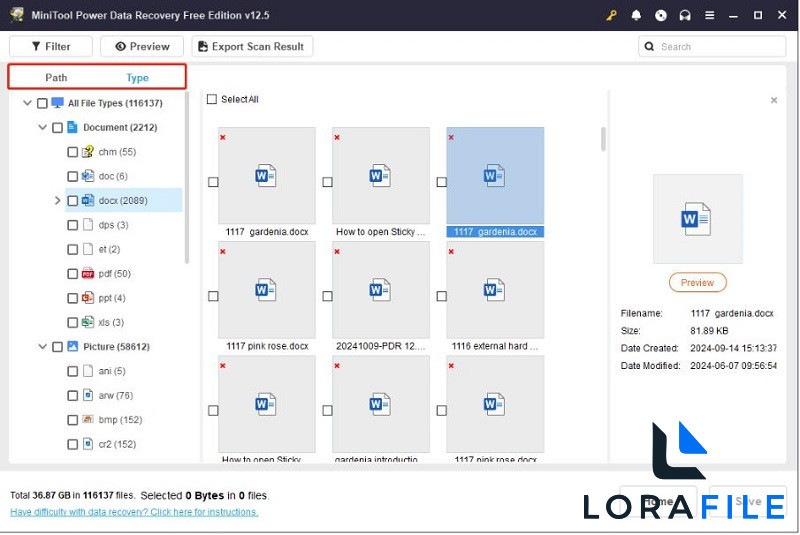Click the 81.89 KB size value
The width and height of the screenshot is (800, 535).
[709, 330]
